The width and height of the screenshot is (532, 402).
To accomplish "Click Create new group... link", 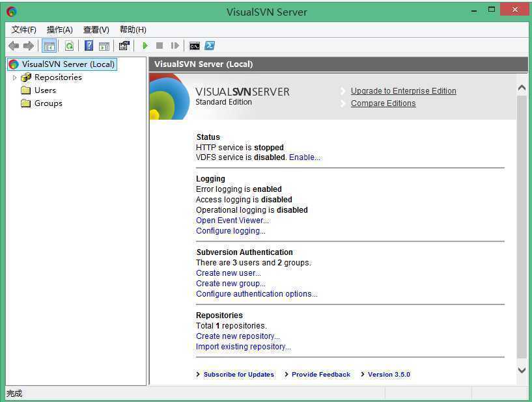I will pos(231,284).
